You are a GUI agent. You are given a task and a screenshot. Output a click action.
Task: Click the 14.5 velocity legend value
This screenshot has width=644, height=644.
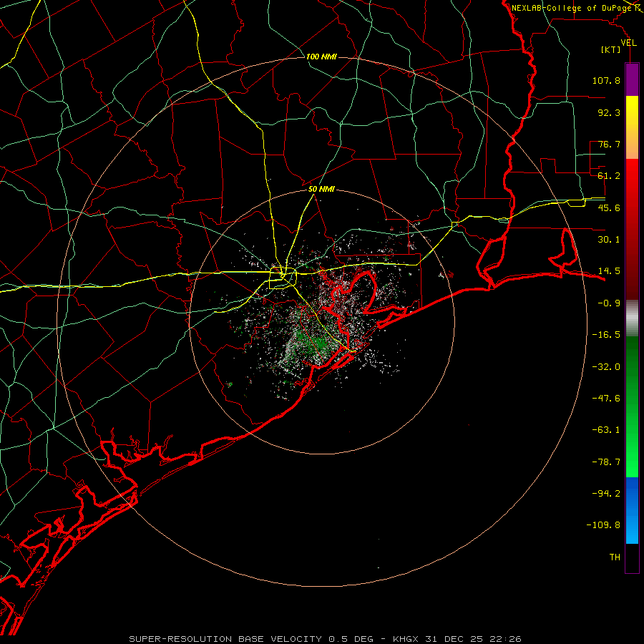click(609, 271)
